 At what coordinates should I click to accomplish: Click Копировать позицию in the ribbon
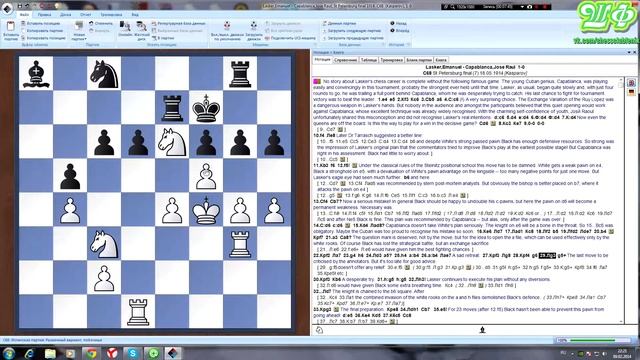point(45,38)
